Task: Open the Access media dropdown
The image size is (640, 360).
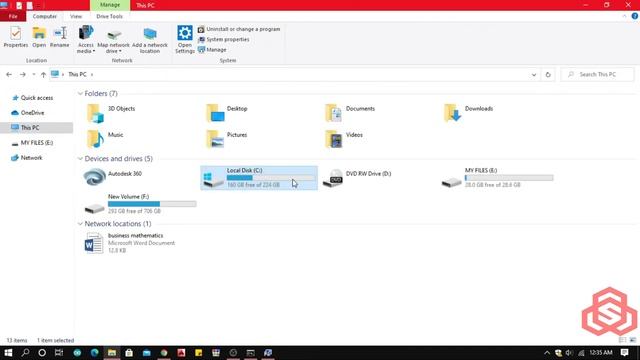Action: pos(86,40)
